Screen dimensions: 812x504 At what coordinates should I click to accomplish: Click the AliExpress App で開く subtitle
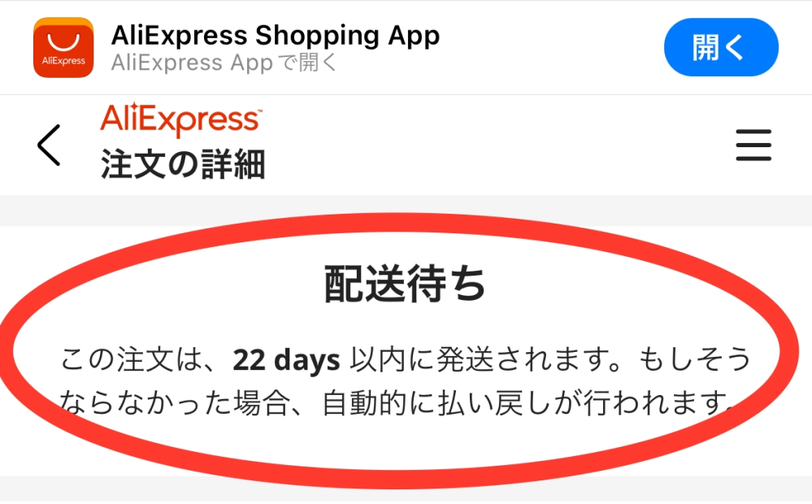point(224,63)
